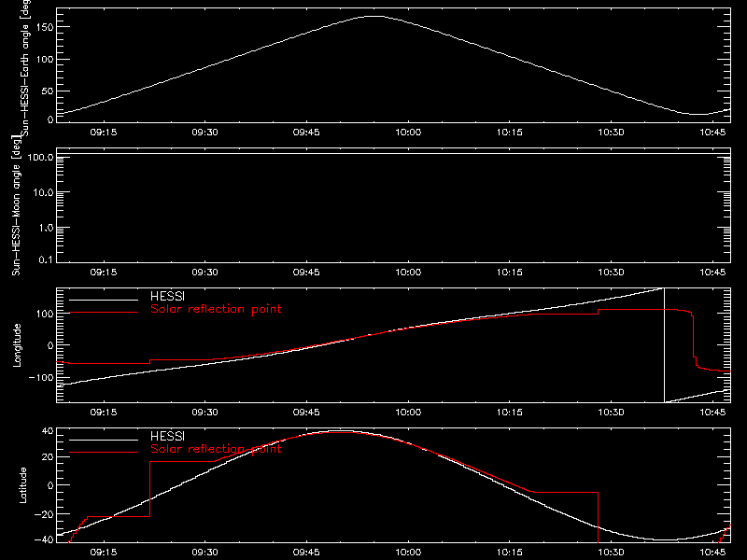Click the 50 tick label on Earth angle plot
The image size is (747, 560).
48,91
